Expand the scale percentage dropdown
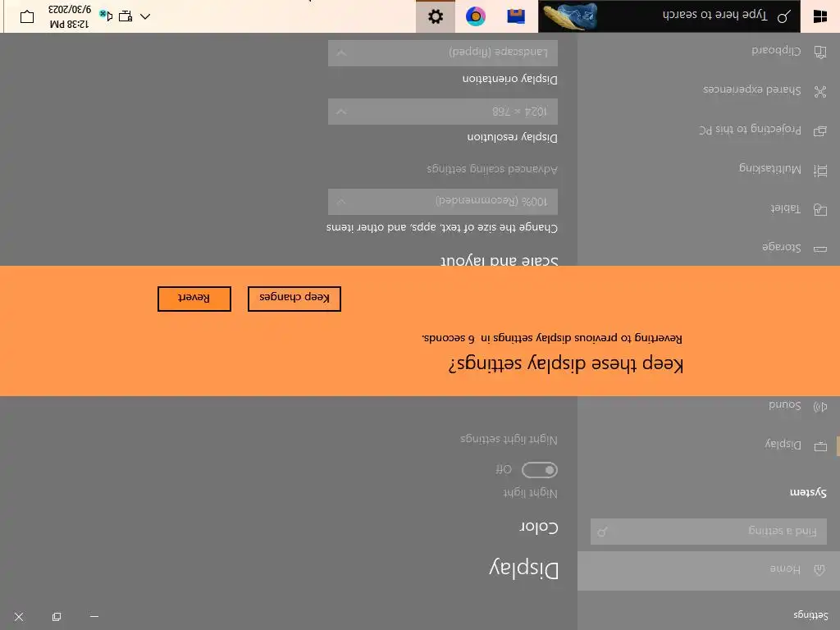The width and height of the screenshot is (840, 630). pyautogui.click(x=442, y=202)
